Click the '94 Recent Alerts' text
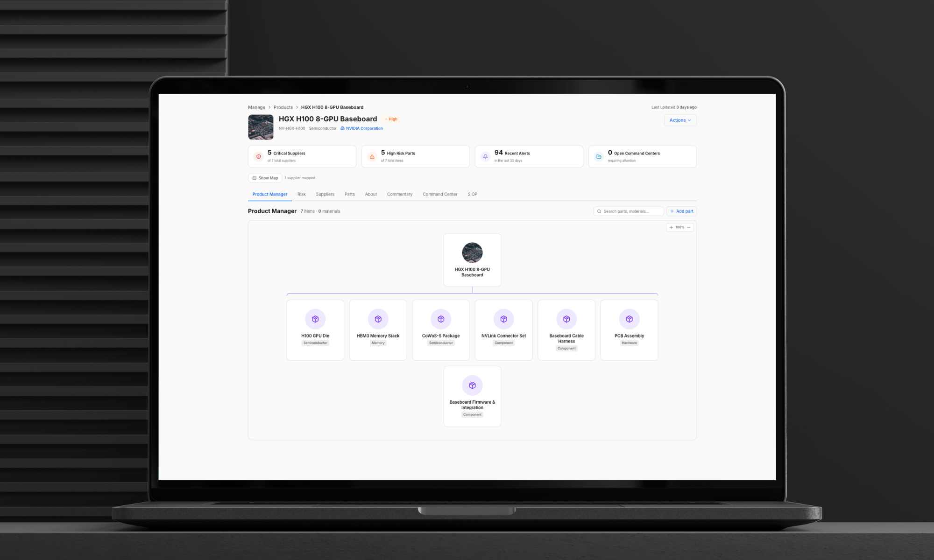This screenshot has width=934, height=560. [x=512, y=153]
